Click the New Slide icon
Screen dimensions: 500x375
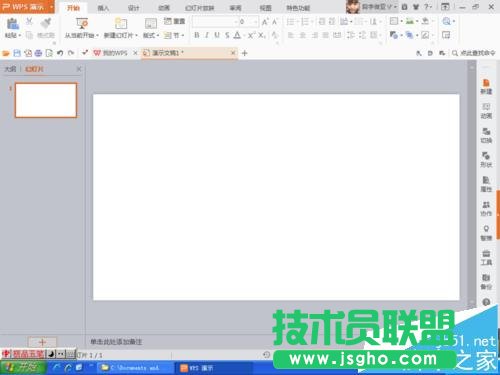[x=121, y=23]
